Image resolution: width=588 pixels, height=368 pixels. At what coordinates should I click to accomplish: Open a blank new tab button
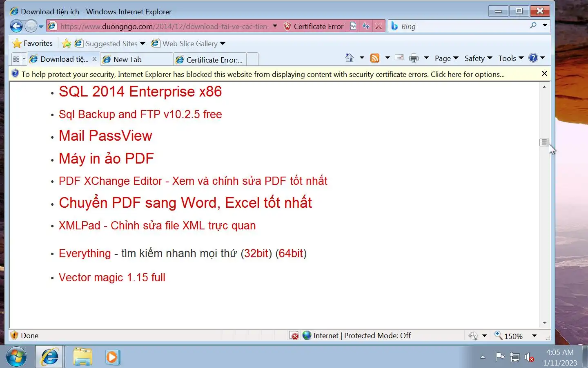coord(252,60)
